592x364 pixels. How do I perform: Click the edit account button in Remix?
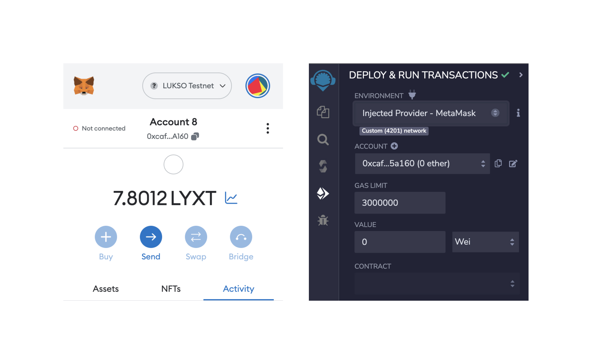[x=514, y=162]
